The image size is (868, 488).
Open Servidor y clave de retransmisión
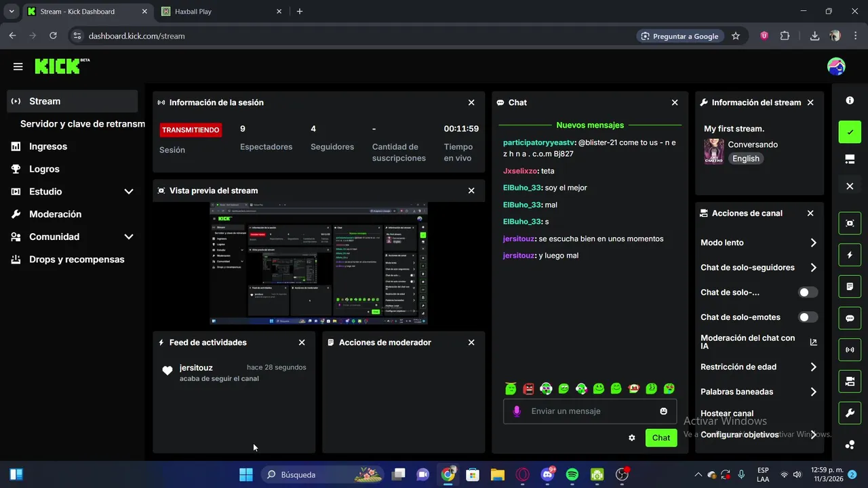pos(83,124)
